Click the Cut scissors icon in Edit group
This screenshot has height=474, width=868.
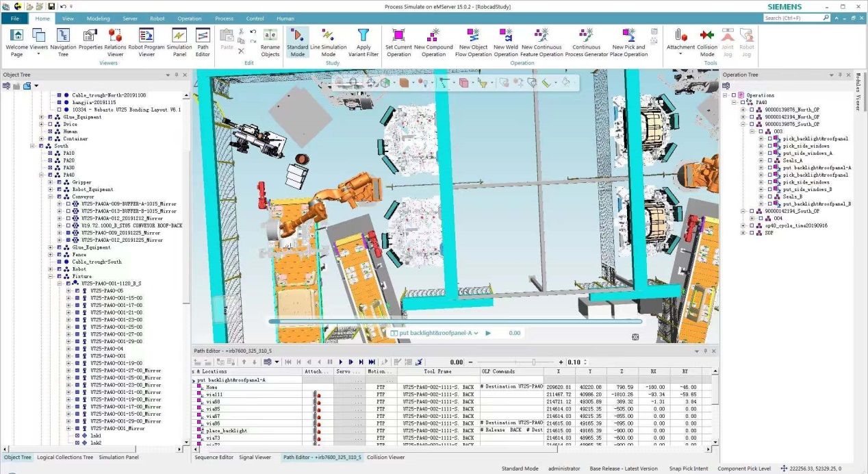(x=242, y=32)
